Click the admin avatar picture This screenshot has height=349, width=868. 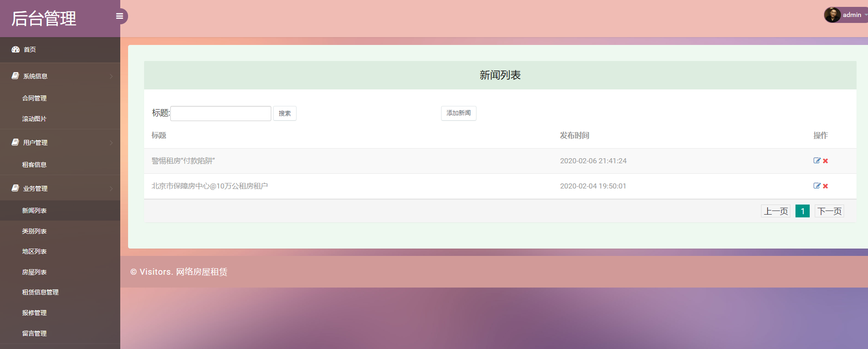tap(832, 15)
